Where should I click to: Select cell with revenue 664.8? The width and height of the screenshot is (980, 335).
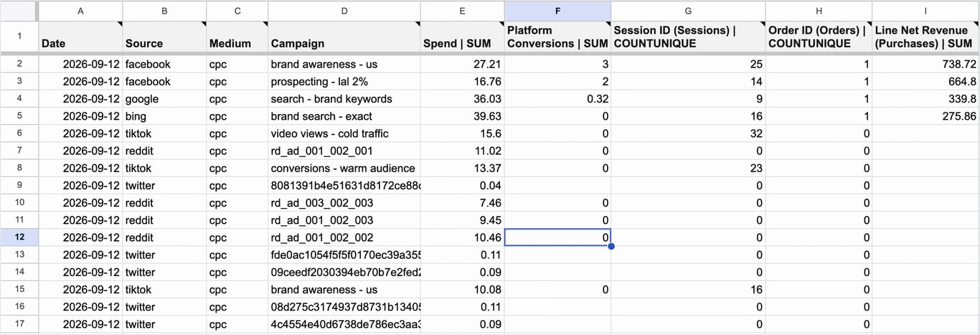926,81
